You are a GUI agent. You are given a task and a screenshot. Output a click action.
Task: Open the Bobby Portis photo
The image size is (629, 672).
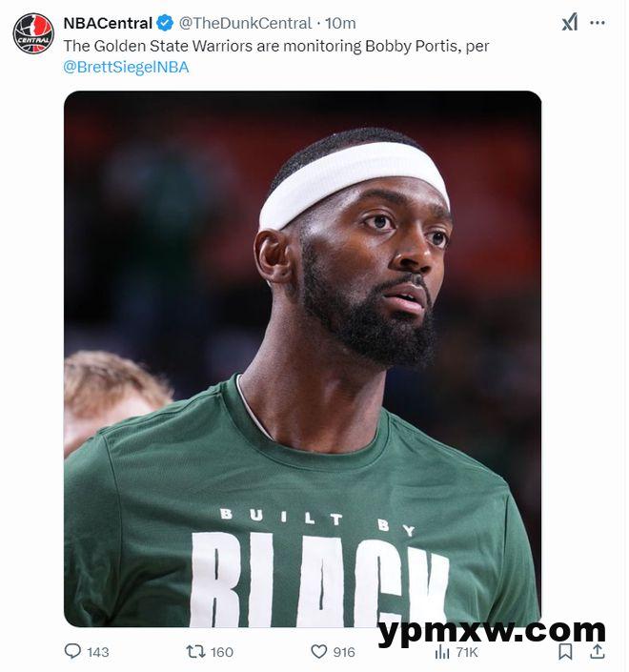coord(302,358)
